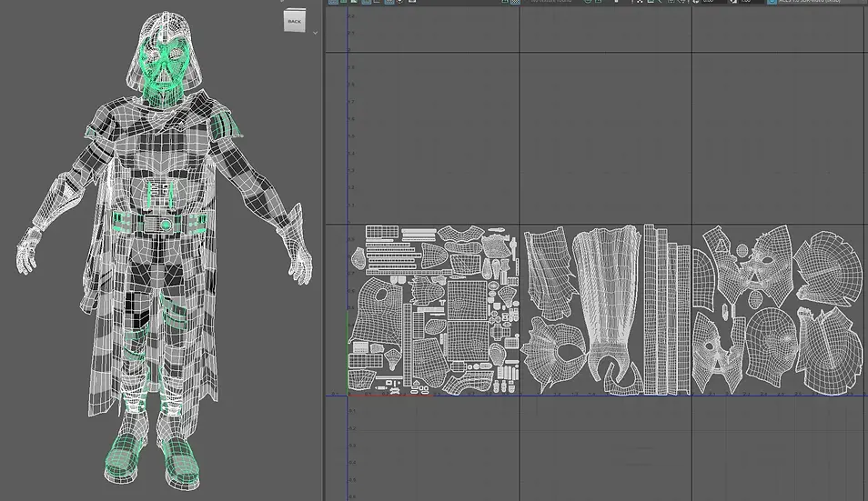Click the leftmost UV toolbar grid icon
This screenshot has width=868, height=501.
click(333, 2)
